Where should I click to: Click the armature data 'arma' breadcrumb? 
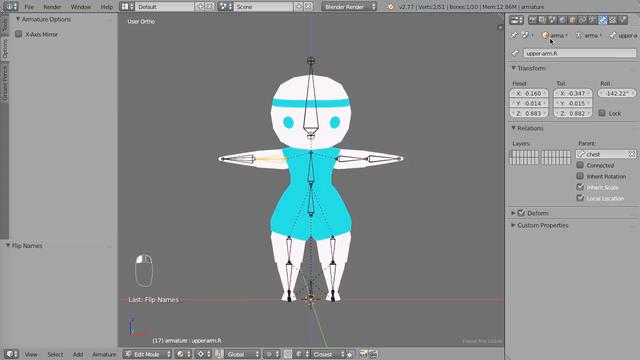click(x=589, y=36)
